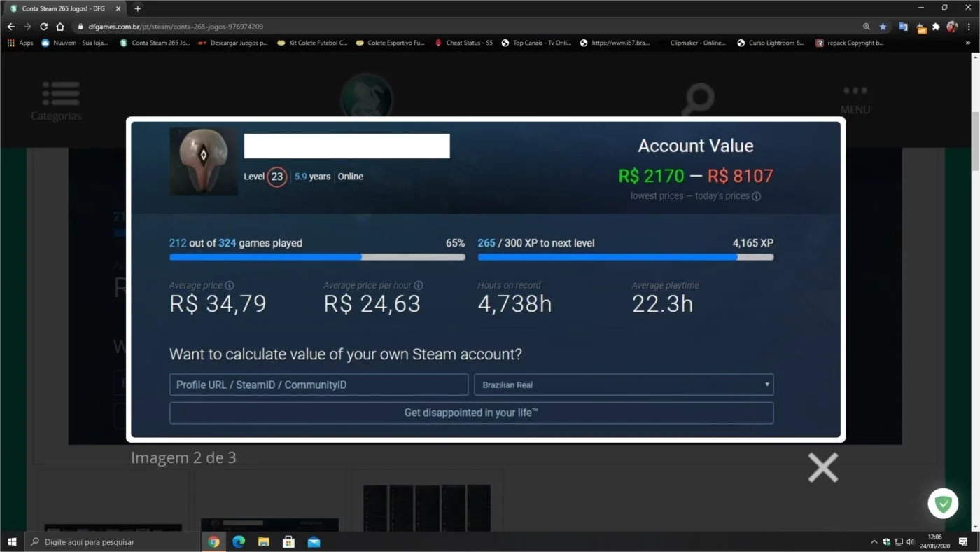Click the games played progress bar
Image resolution: width=980 pixels, height=552 pixels.
coord(317,257)
